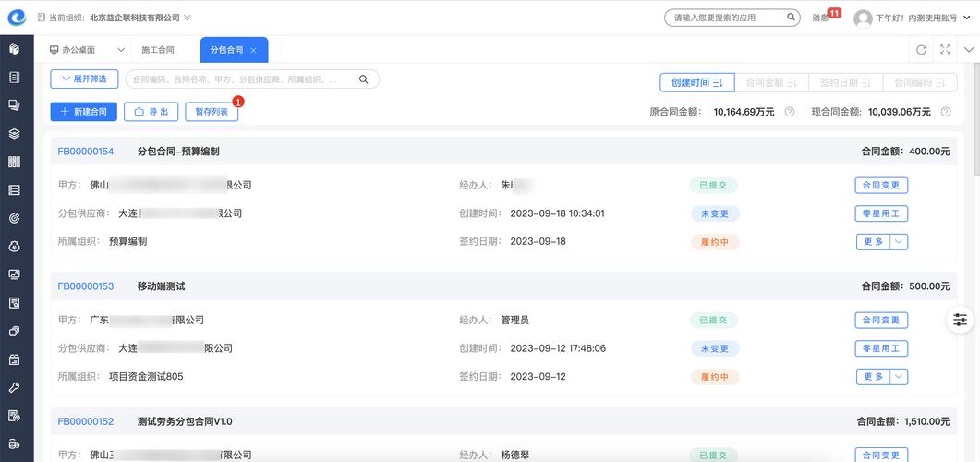Open dropdown arrow beside 办公桌面 tab
Screen dimensions: 980x462
pyautogui.click(x=121, y=50)
